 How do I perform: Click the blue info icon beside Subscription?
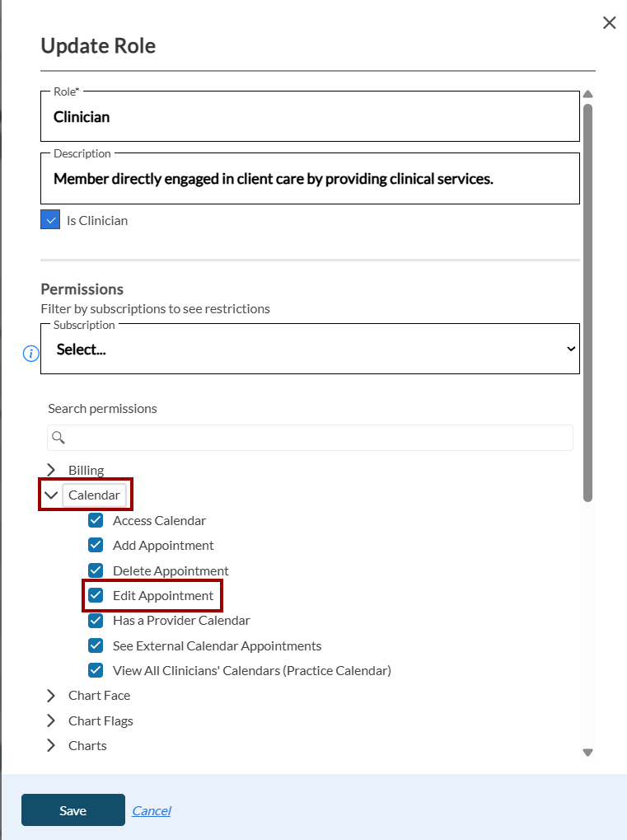tap(31, 354)
